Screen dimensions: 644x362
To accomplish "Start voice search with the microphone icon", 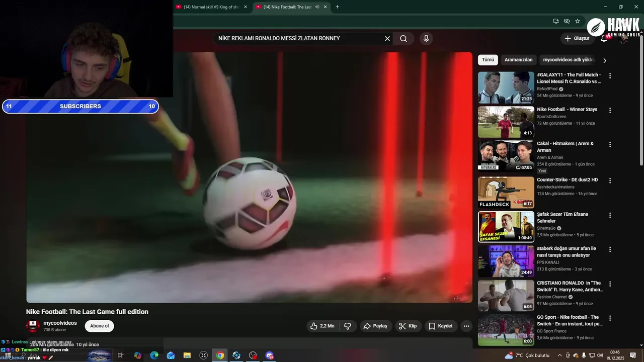I will point(426,38).
